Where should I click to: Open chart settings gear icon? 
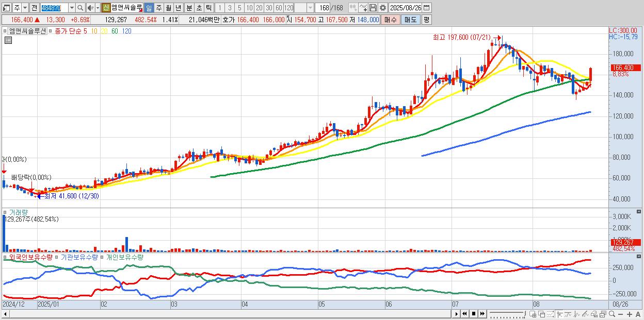click(382, 8)
